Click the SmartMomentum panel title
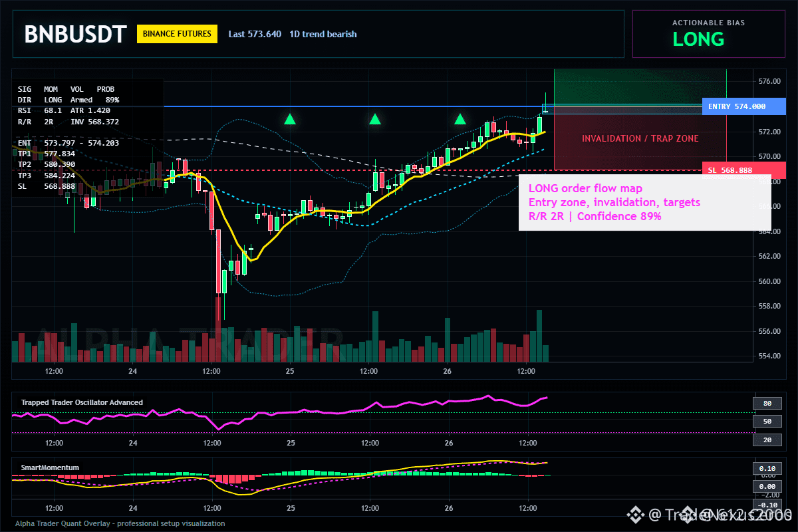 pyautogui.click(x=50, y=467)
